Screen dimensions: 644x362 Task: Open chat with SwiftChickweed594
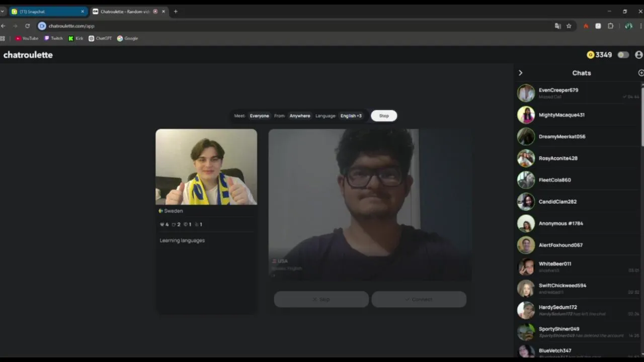pos(579,289)
